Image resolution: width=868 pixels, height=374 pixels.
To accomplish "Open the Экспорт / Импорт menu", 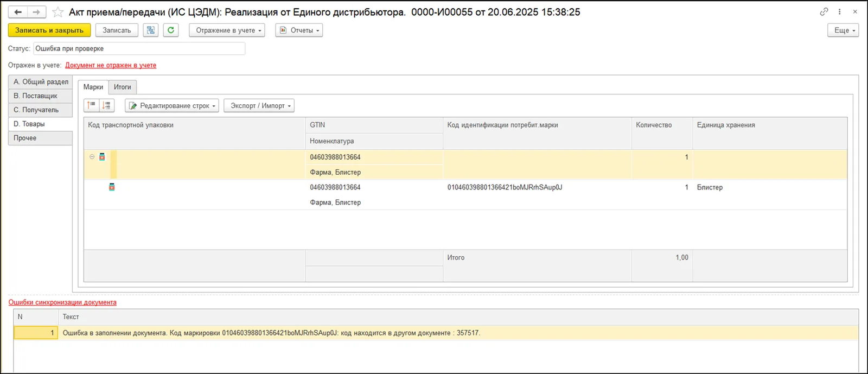I will (x=259, y=105).
